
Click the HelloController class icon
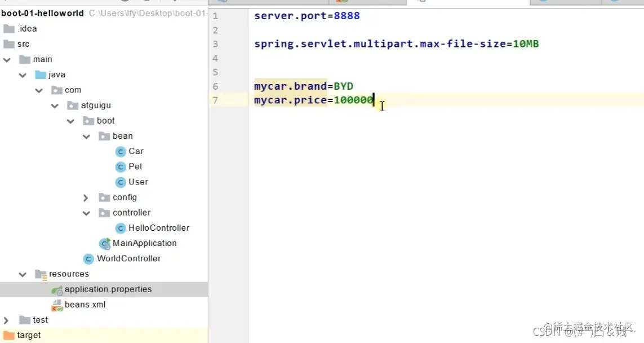121,228
